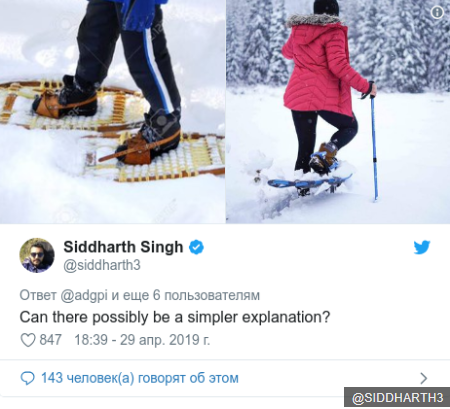Click the 'Ответ' reply label
Image resolution: width=450 pixels, height=409 pixels.
(38, 295)
